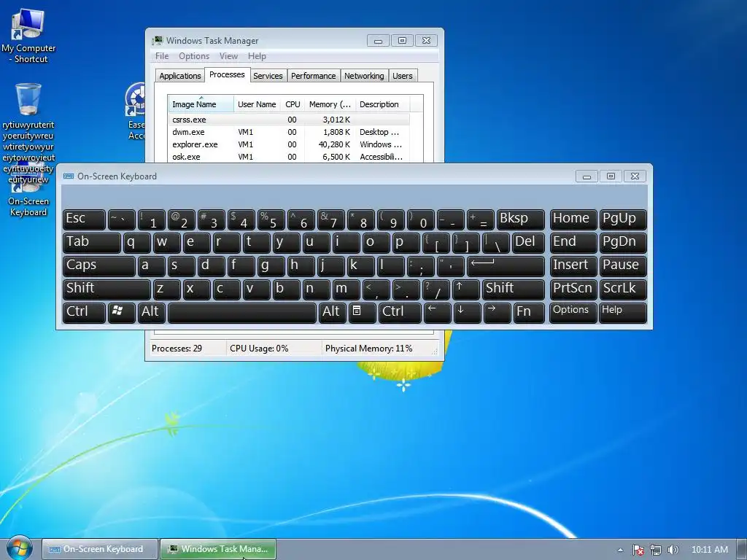Open the File menu in Task Manager

(x=162, y=56)
